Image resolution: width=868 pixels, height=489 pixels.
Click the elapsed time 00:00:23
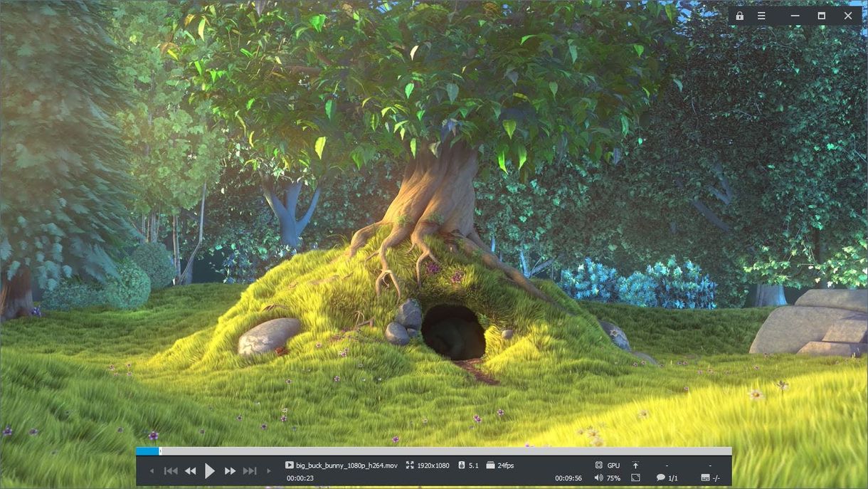pyautogui.click(x=300, y=478)
